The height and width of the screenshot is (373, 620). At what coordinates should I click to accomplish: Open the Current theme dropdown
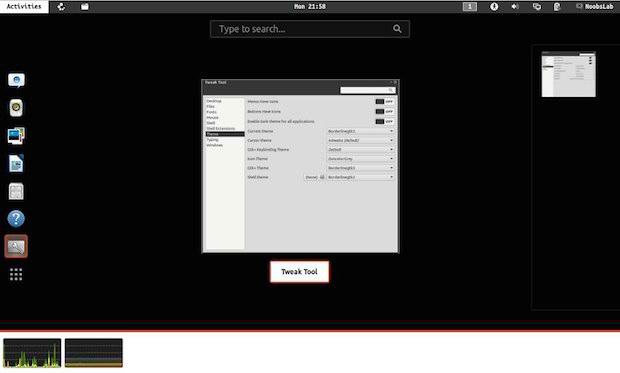(360, 131)
